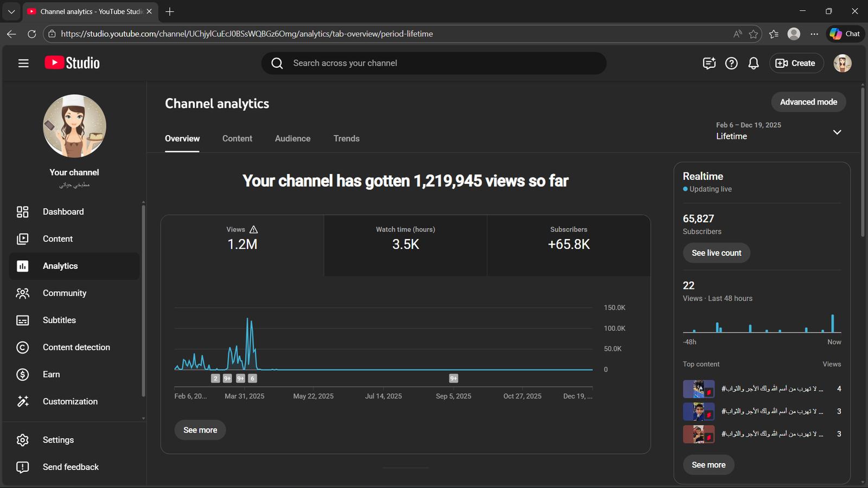
Task: Click the YouTube Studio logo
Action: (72, 63)
